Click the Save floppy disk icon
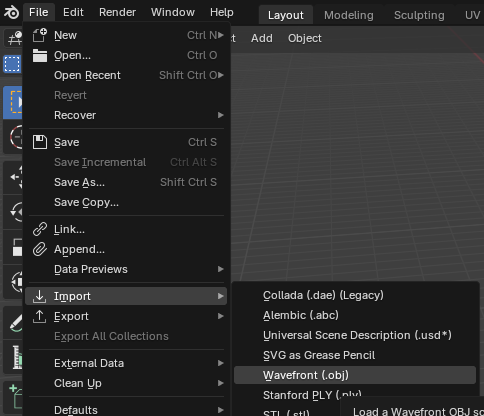Screen dimensions: 484x416 [40, 142]
